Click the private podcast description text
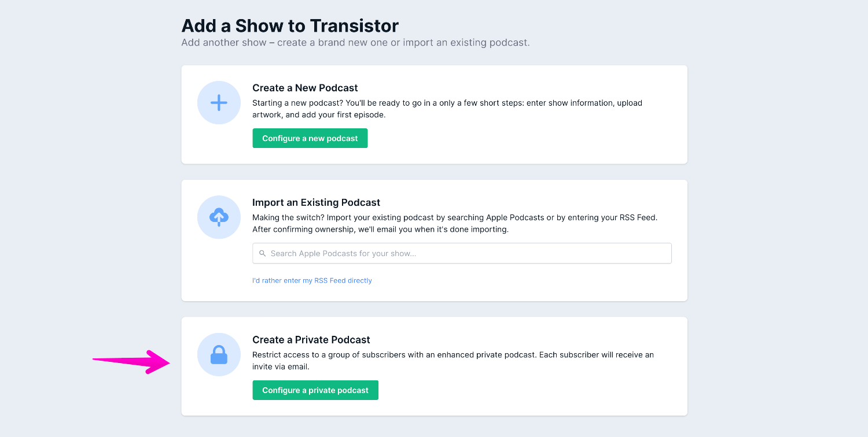 tap(453, 360)
